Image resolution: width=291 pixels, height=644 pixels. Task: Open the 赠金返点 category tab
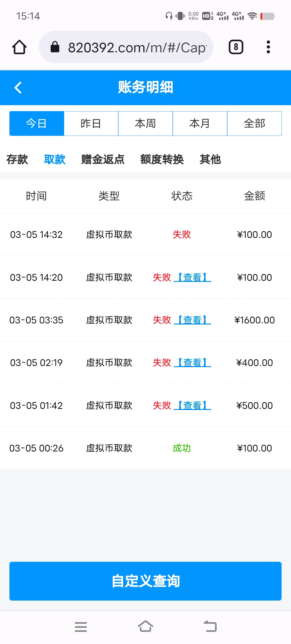[x=103, y=159]
